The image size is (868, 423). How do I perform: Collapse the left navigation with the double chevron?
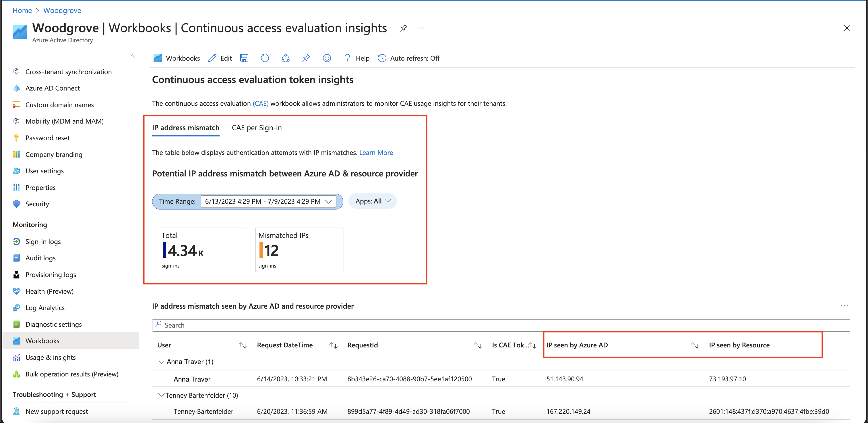coord(133,56)
